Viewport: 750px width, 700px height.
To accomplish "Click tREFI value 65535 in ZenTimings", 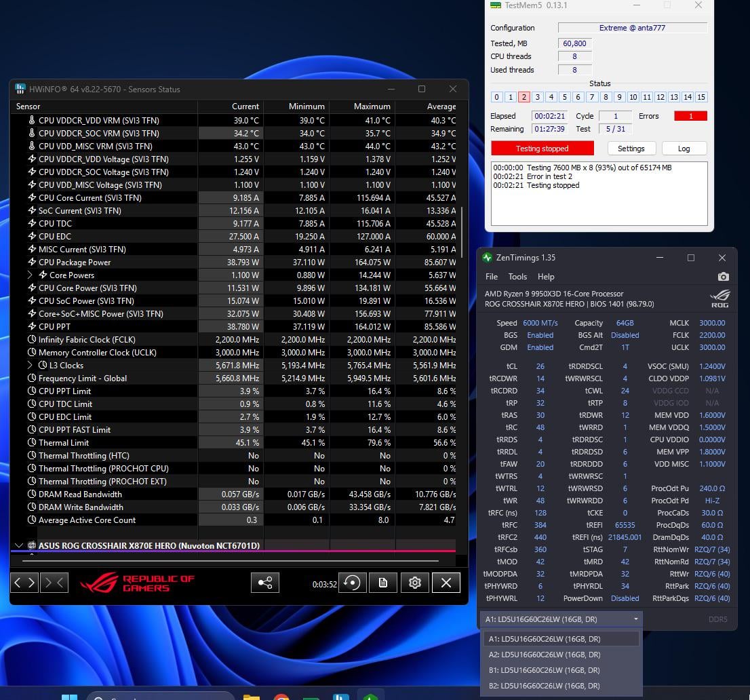I will tap(625, 525).
